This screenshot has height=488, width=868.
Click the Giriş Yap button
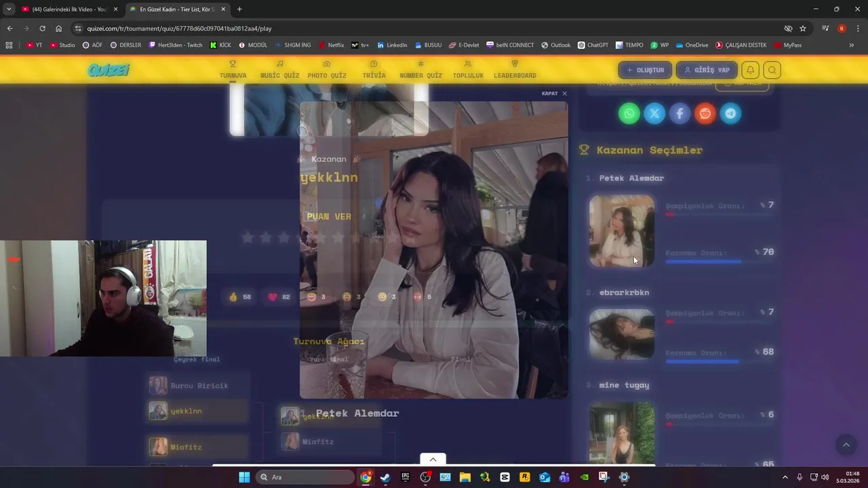click(x=707, y=70)
